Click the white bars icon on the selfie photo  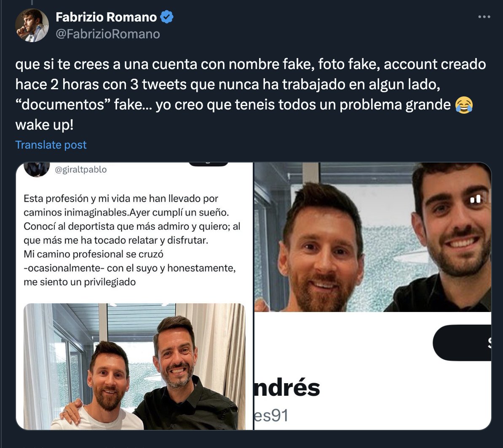coord(476,199)
